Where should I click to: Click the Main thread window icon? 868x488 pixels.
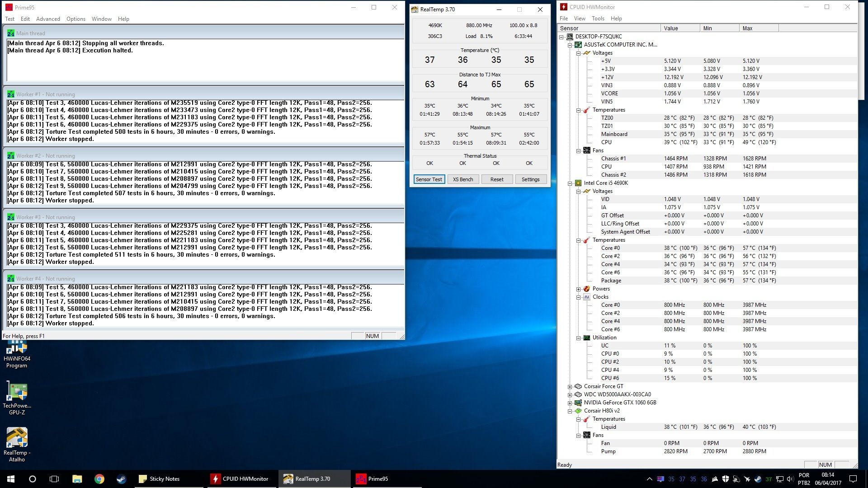pyautogui.click(x=10, y=33)
